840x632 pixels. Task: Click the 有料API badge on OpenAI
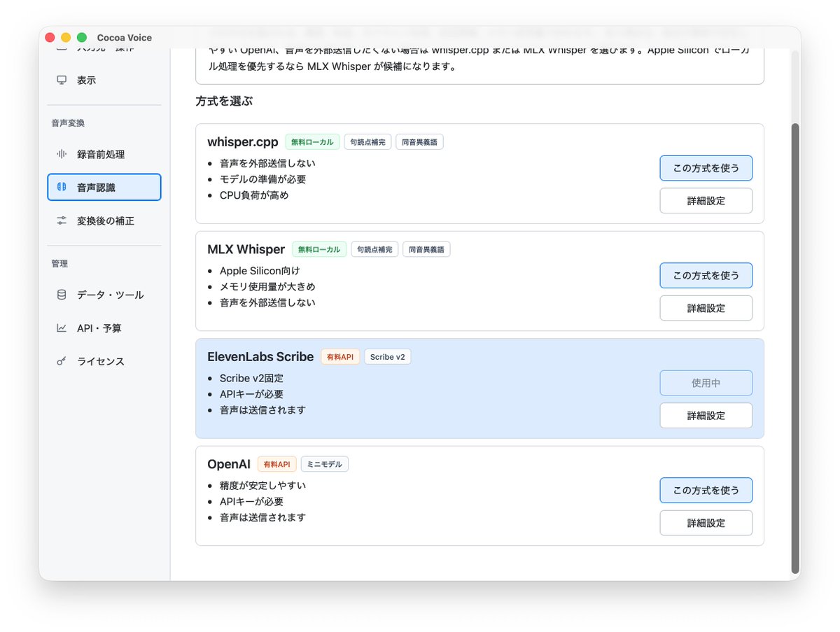[x=276, y=464]
